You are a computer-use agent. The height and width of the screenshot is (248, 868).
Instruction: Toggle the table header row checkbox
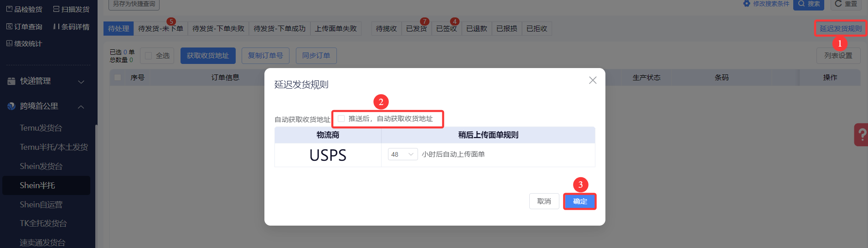[118, 77]
